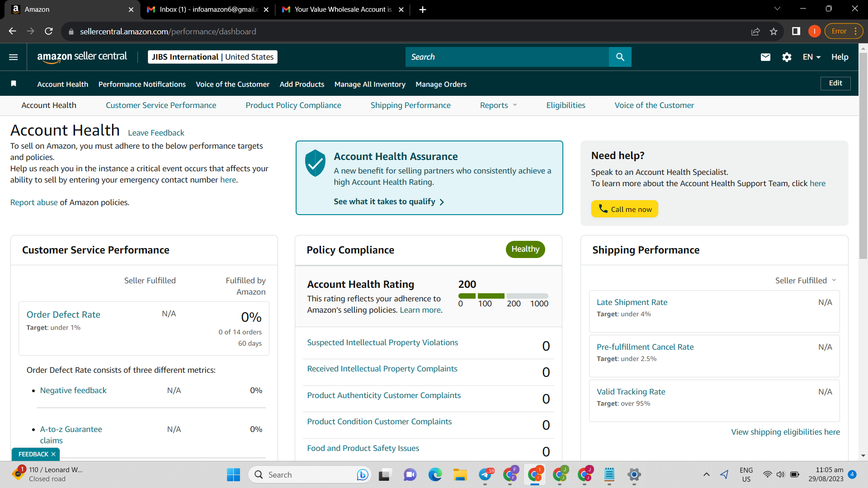Open the Valid Tracking Rate link
This screenshot has width=868, height=488.
(631, 392)
